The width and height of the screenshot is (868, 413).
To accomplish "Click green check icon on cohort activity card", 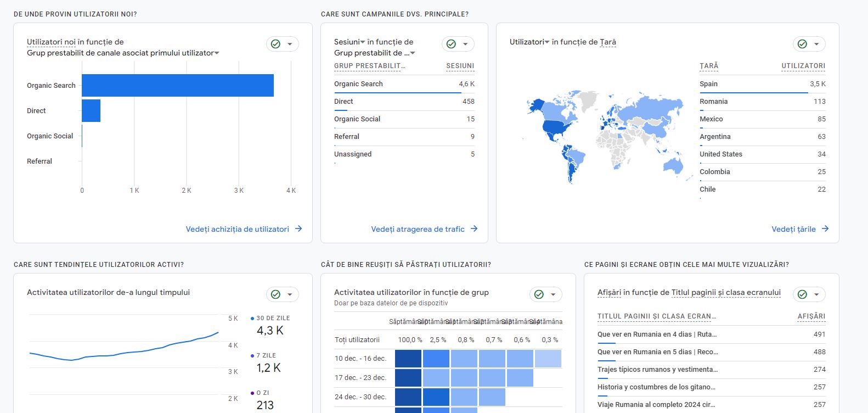I will (x=539, y=294).
